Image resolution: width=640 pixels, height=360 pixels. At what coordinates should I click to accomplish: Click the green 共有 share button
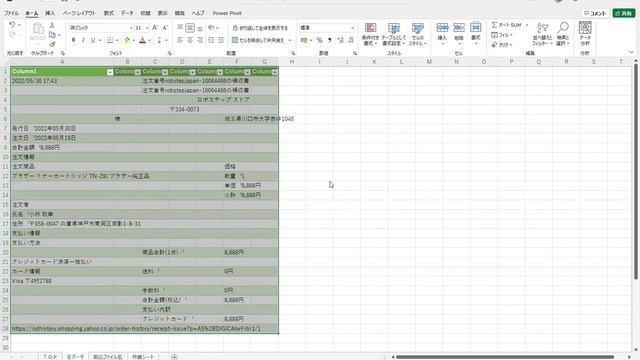click(624, 13)
